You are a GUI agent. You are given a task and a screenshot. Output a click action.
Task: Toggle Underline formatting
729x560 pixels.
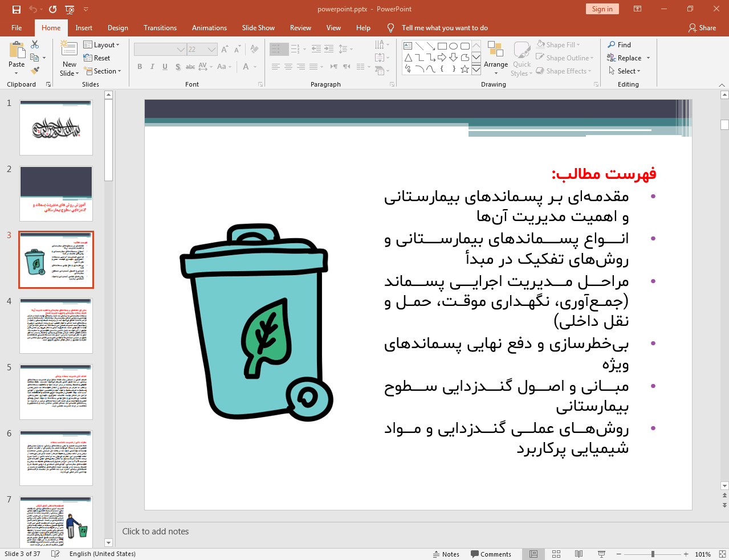click(x=165, y=67)
